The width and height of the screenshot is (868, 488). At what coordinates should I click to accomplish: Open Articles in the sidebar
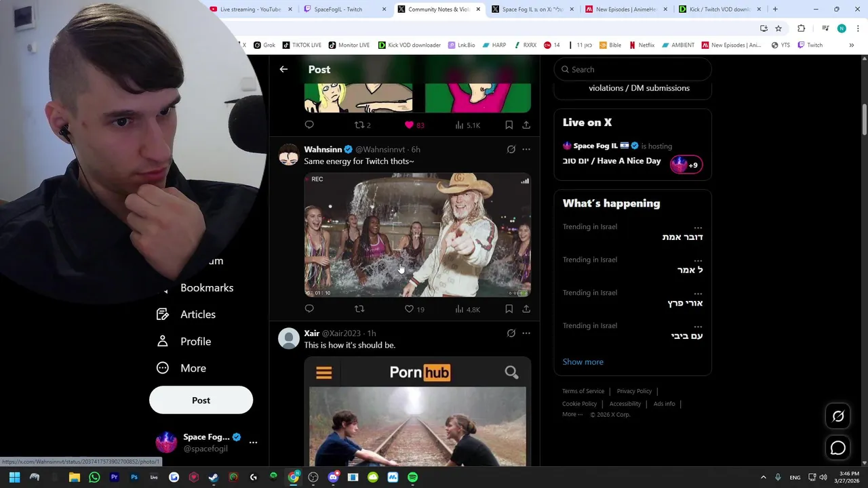coord(186,314)
